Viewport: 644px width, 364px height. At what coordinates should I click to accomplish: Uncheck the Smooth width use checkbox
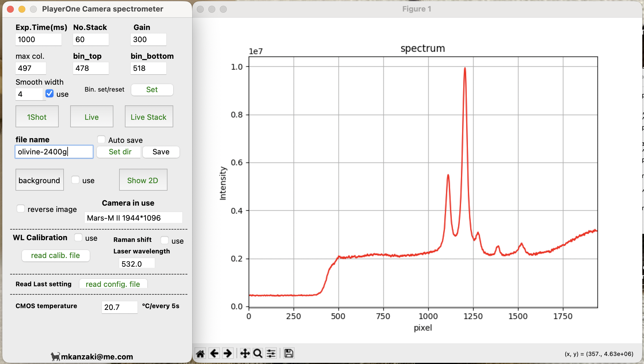[x=49, y=94]
